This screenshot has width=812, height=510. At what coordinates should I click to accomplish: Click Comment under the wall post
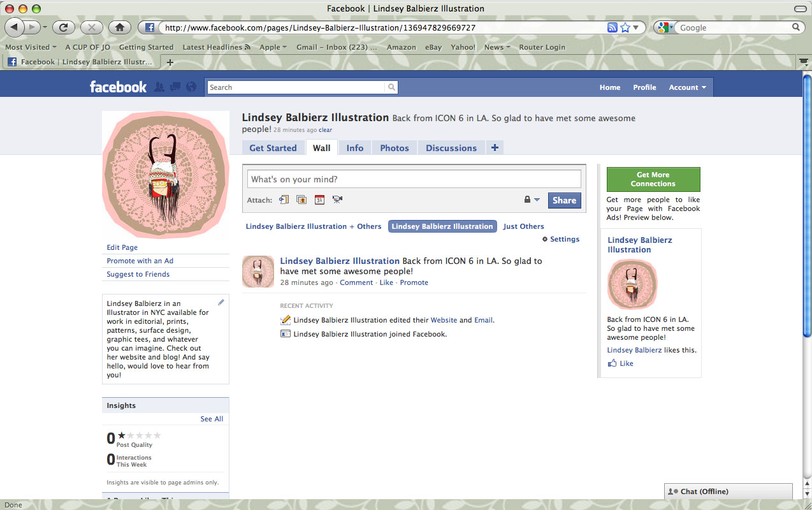pos(356,282)
